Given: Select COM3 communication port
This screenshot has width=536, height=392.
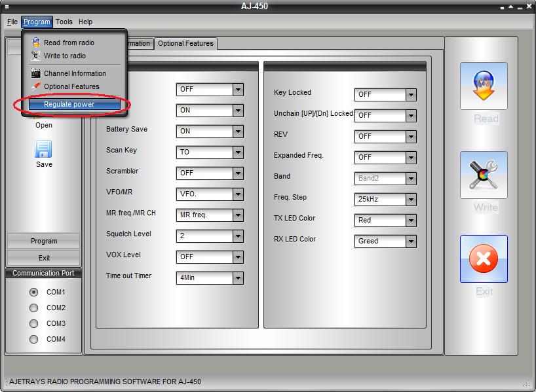Looking at the screenshot, I should (x=33, y=323).
